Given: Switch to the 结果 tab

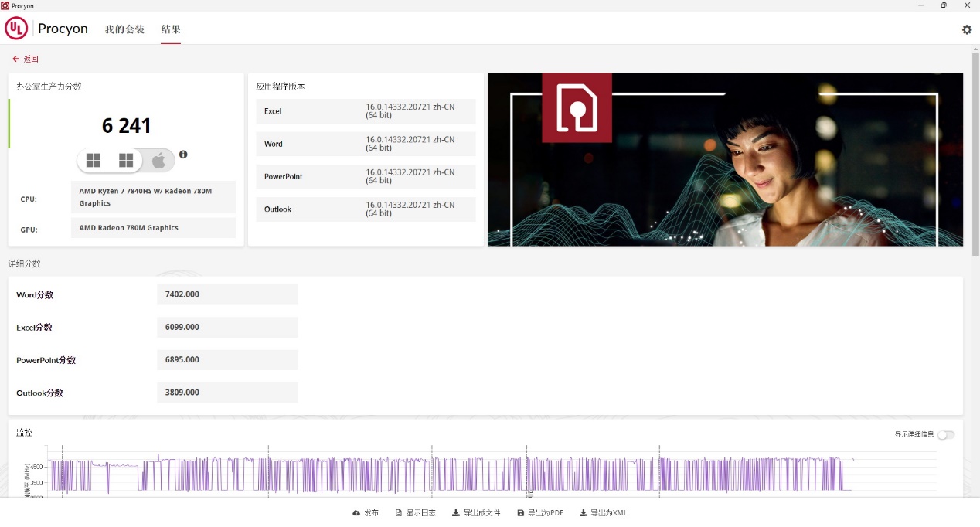Looking at the screenshot, I should 171,29.
